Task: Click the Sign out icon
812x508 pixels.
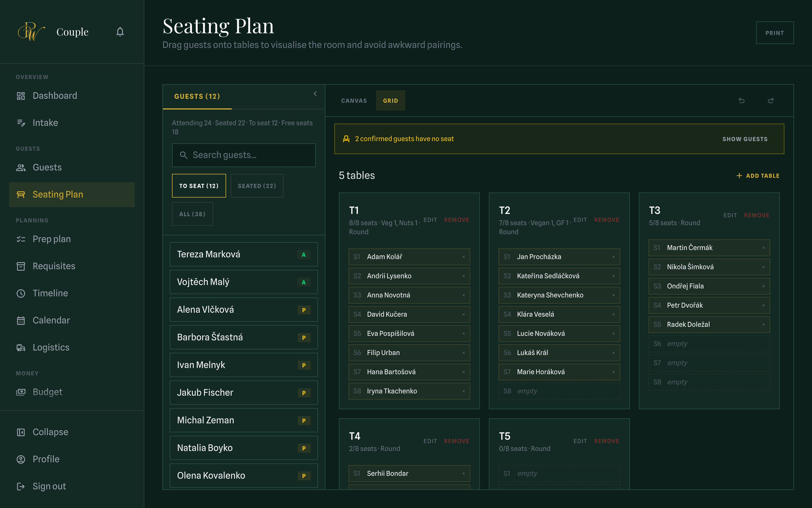Action: pos(21,486)
